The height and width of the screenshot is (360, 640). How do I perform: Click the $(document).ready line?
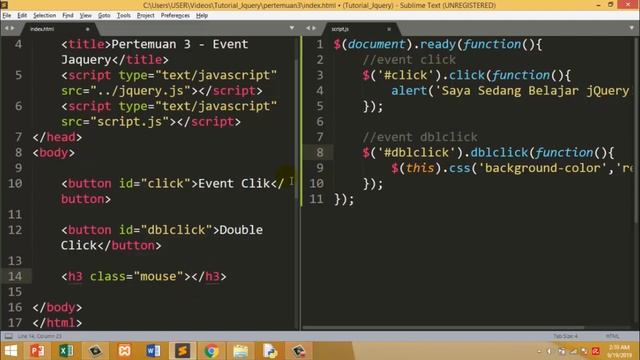(x=438, y=44)
